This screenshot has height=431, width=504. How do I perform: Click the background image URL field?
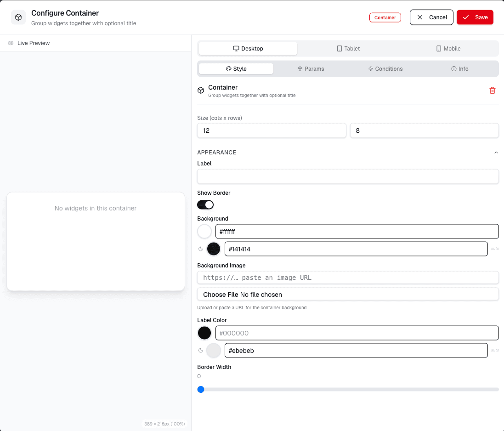coord(348,278)
